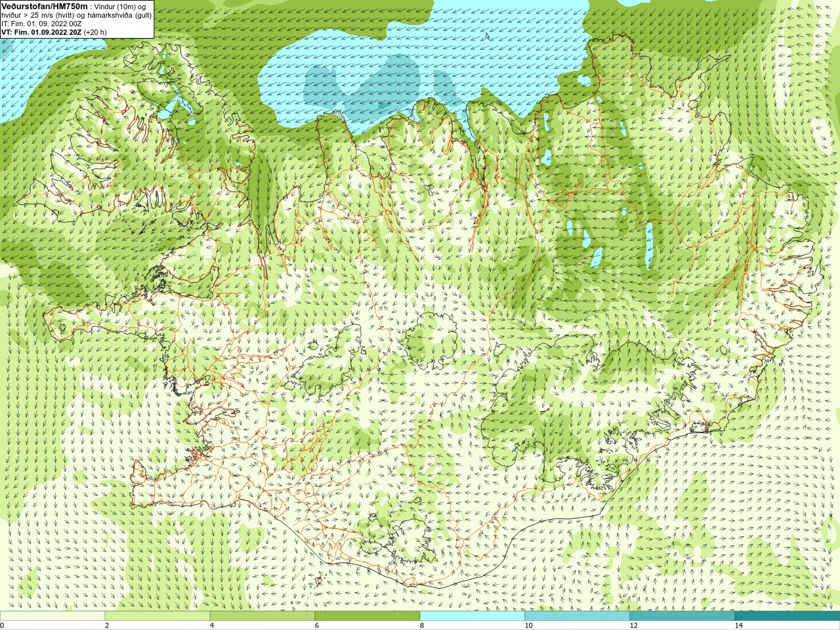Image resolution: width=840 pixels, height=630 pixels.
Task: Click the 12–14 m/s teal swatch
Action: 682,616
